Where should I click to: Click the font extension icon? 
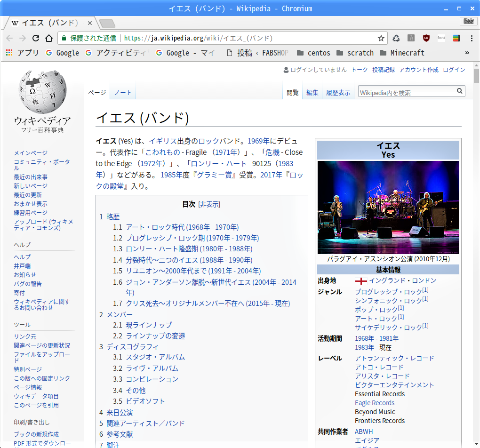tap(441, 38)
